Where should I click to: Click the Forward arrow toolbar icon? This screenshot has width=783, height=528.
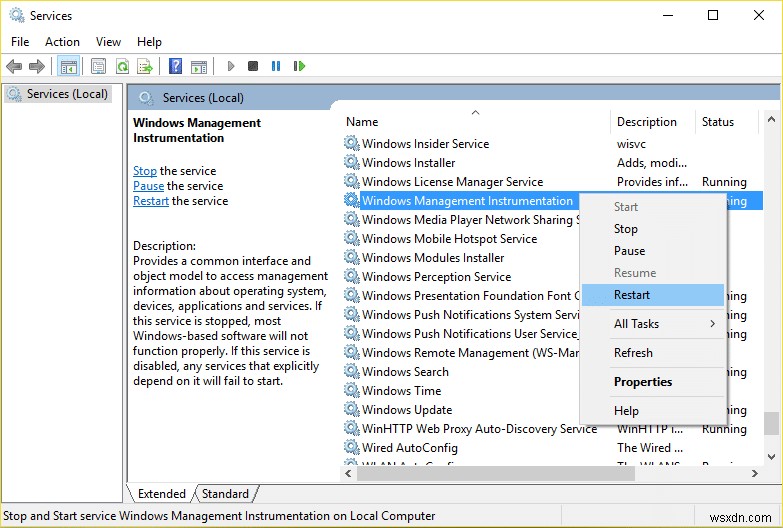pyautogui.click(x=37, y=66)
